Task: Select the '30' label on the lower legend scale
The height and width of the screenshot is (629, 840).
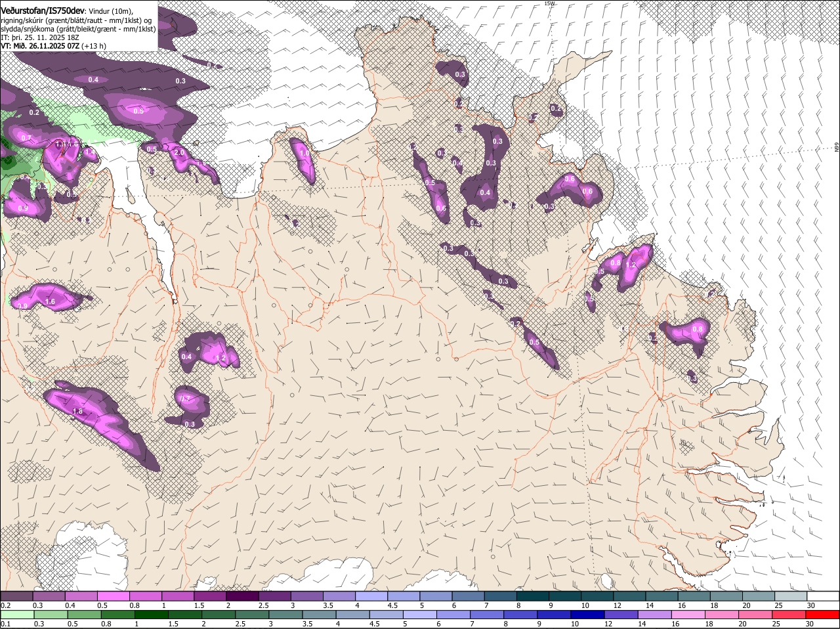Action: tap(811, 624)
